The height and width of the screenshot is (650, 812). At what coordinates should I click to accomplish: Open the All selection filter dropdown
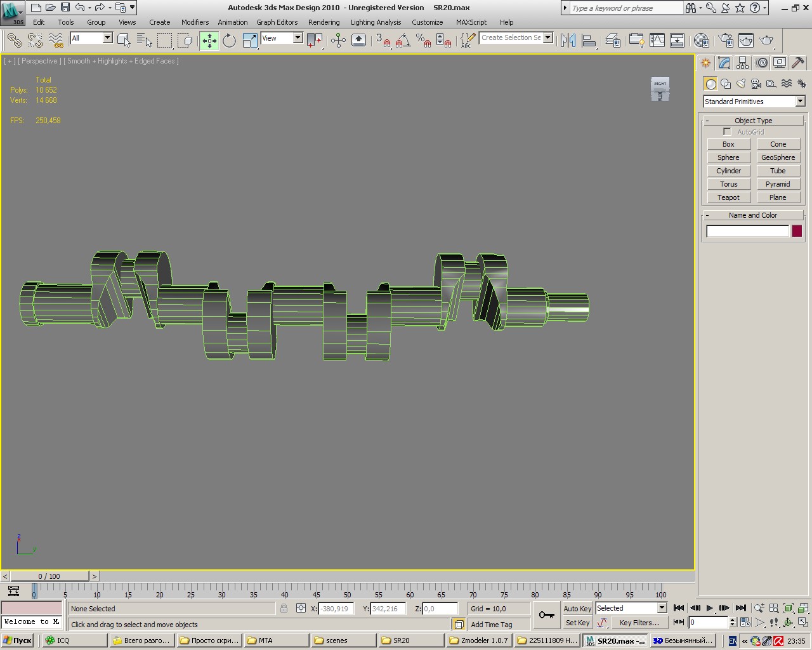coord(107,38)
